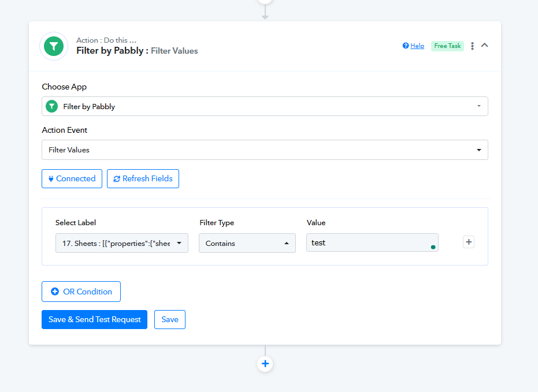
Task: Click Save & Send Test Request
Action: pyautogui.click(x=94, y=319)
